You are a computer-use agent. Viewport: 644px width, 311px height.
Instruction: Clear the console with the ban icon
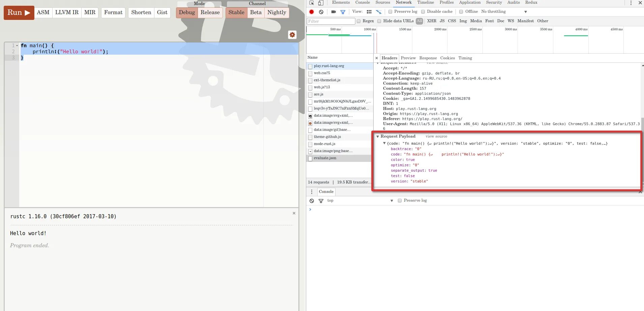tap(312, 201)
